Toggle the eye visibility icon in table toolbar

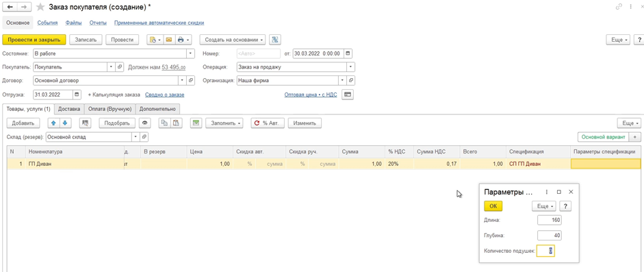pos(144,123)
